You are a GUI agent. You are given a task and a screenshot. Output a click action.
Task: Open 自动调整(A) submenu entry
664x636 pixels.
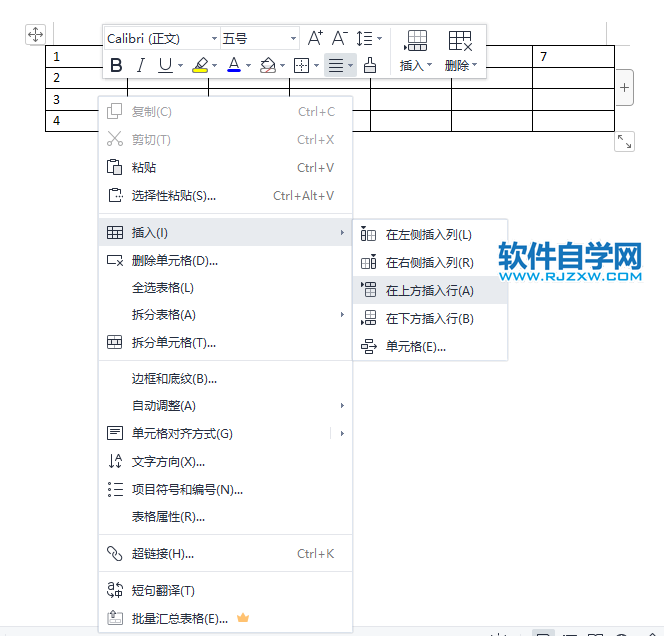(x=225, y=406)
